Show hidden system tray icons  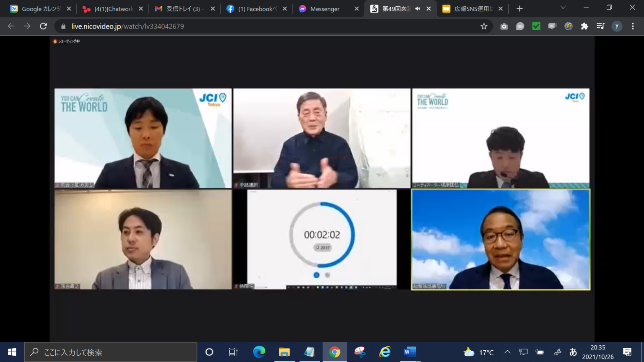(507, 352)
